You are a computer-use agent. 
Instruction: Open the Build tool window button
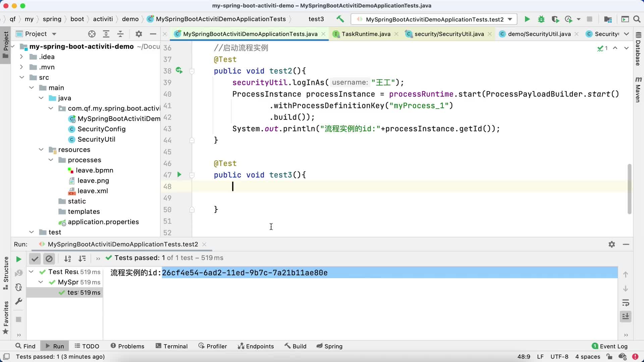(295, 346)
